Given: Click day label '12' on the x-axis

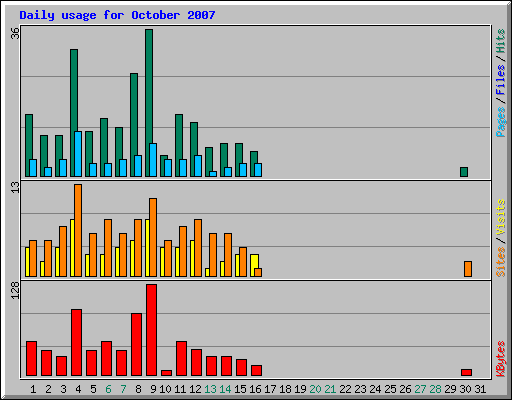Looking at the screenshot, I should pos(195,389).
